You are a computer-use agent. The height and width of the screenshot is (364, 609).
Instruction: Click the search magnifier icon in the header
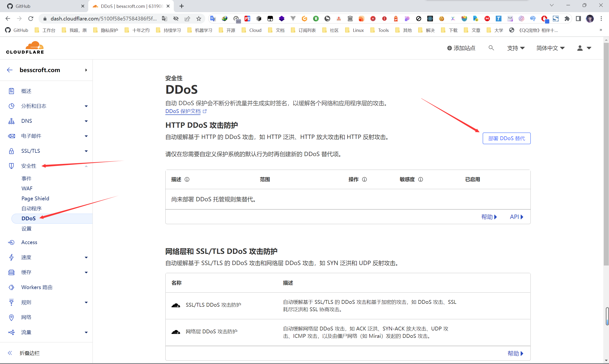491,48
